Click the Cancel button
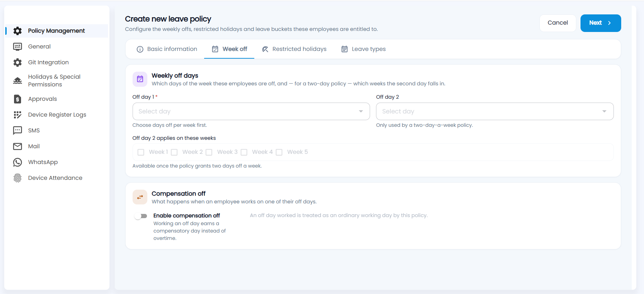644x294 pixels. pyautogui.click(x=558, y=23)
